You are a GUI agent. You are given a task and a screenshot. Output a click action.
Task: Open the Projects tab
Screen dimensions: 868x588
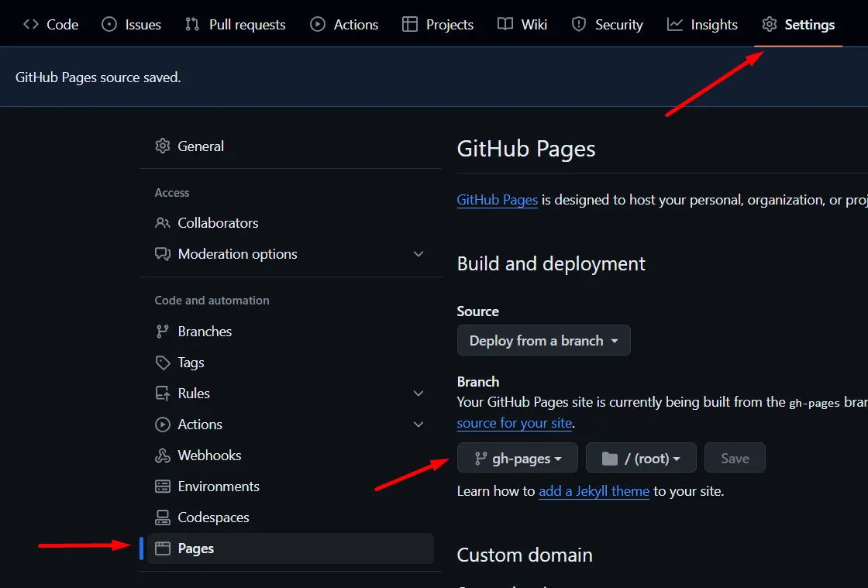point(437,24)
